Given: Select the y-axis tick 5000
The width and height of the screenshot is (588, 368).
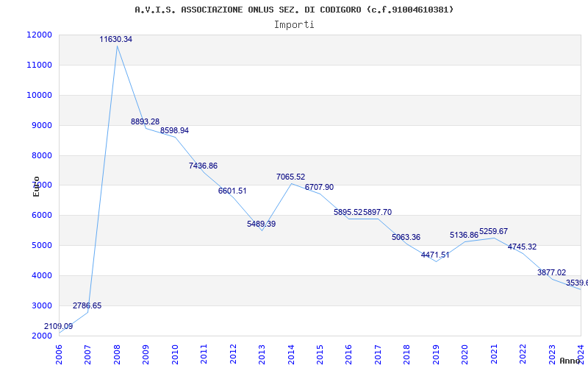Looking at the screenshot, I should pyautogui.click(x=41, y=246).
